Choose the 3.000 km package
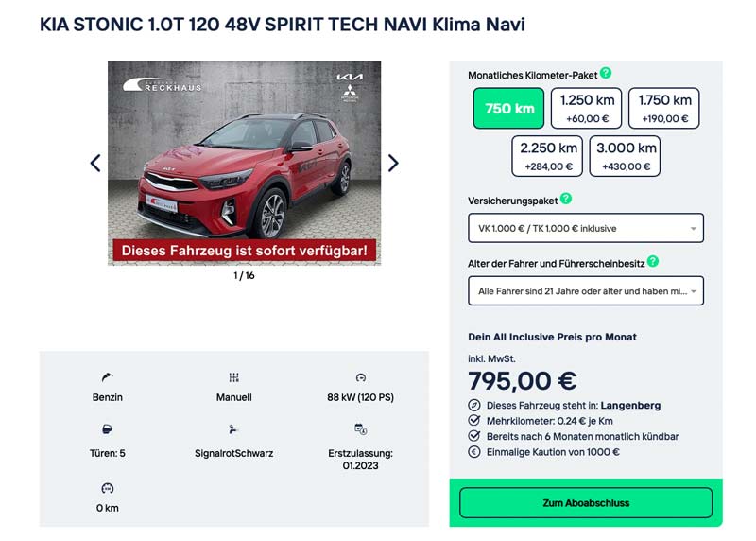 tap(626, 156)
